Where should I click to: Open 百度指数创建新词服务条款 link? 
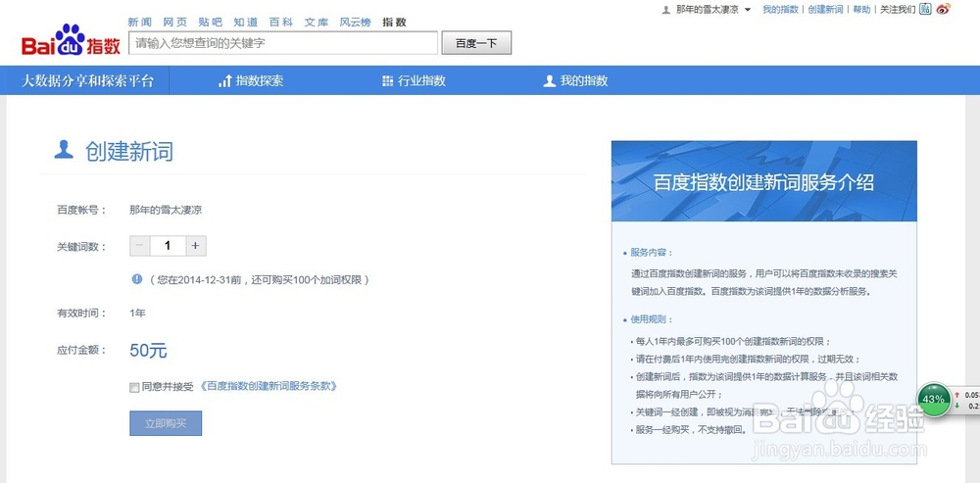pyautogui.click(x=269, y=386)
